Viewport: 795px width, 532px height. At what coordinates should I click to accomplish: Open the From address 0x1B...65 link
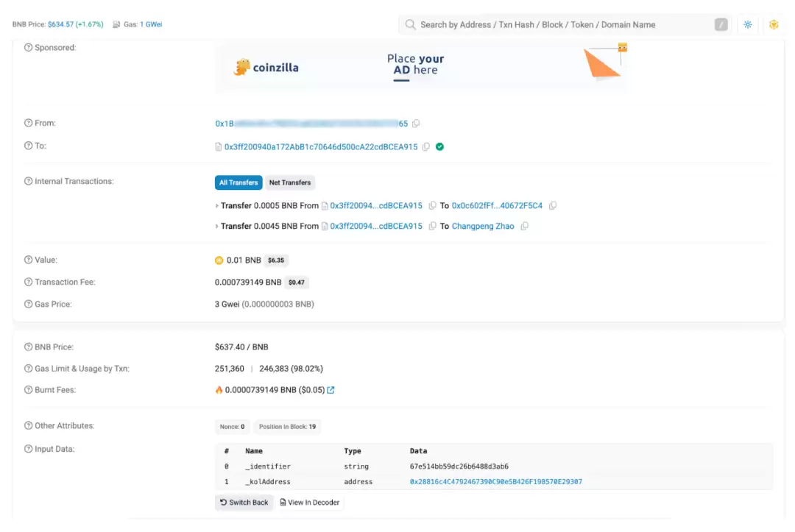[x=311, y=124]
